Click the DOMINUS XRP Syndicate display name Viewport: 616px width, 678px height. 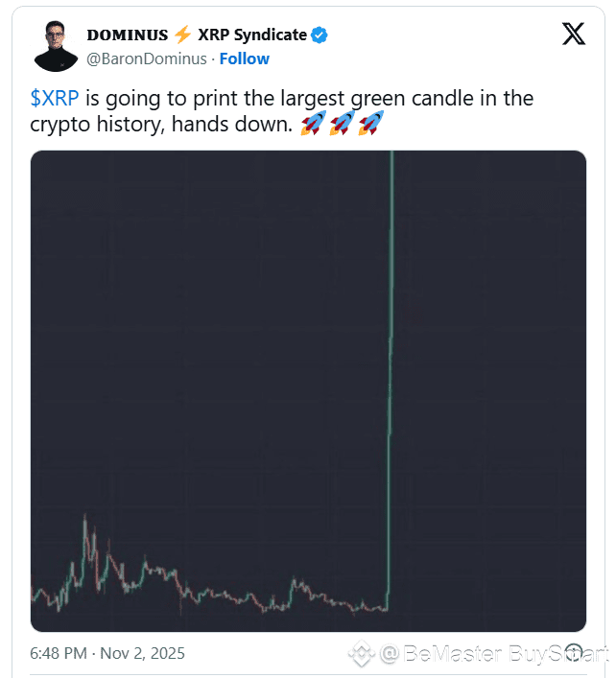[x=197, y=35]
